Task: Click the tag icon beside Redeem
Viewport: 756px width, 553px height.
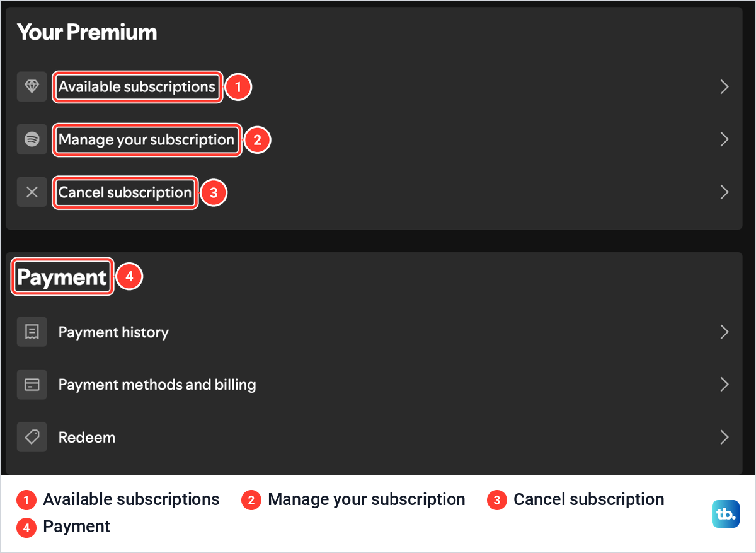Action: tap(32, 437)
